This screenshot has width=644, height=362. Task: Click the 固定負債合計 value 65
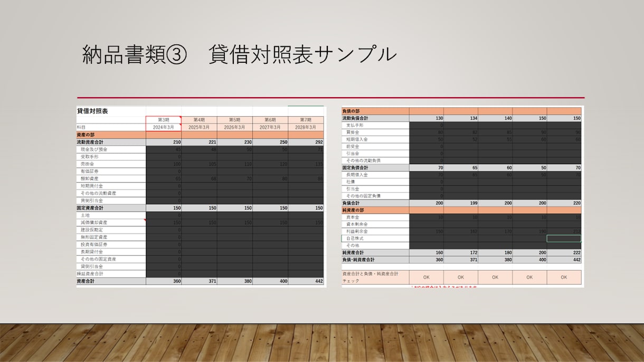point(461,168)
